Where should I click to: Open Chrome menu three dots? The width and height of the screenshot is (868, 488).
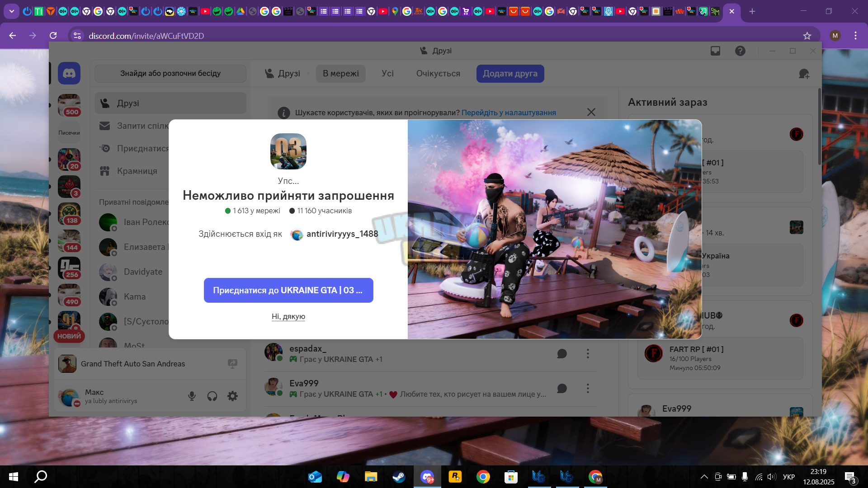[855, 36]
